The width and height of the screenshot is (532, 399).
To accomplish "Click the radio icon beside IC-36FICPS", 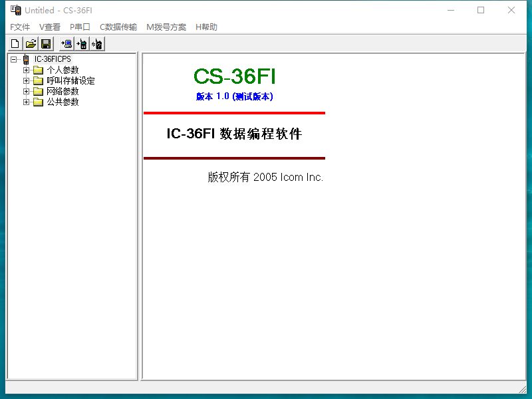I will [x=27, y=60].
